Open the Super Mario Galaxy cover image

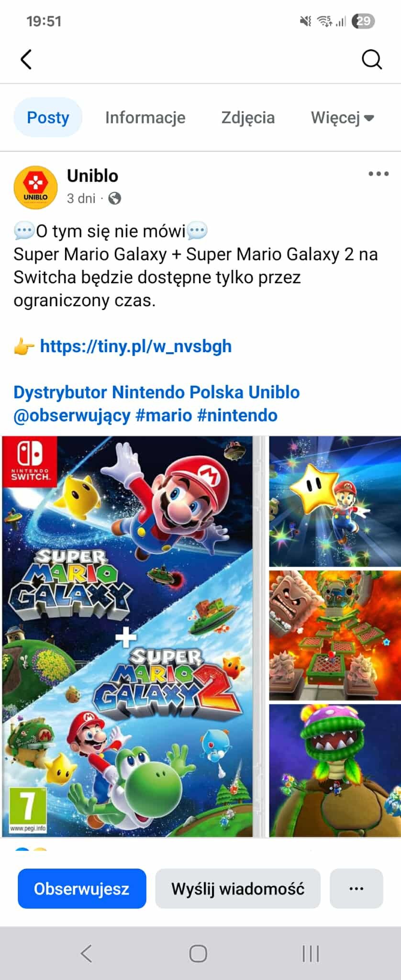pyautogui.click(x=127, y=636)
